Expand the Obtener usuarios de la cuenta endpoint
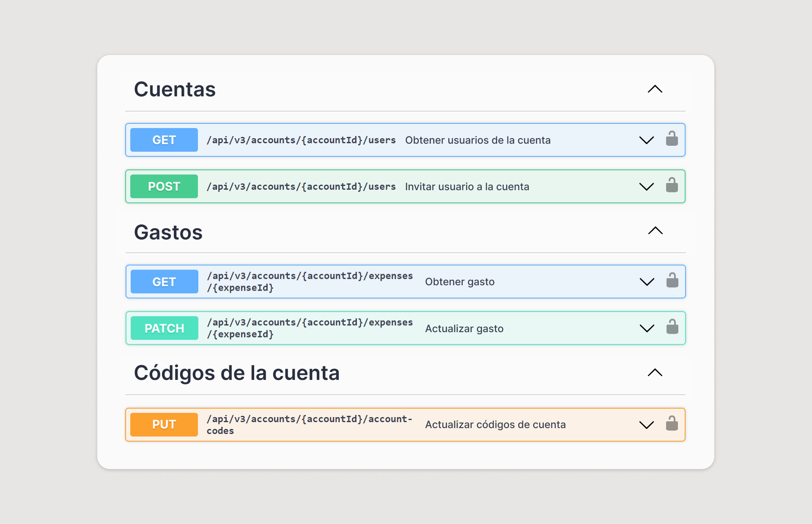This screenshot has width=812, height=524. point(647,140)
